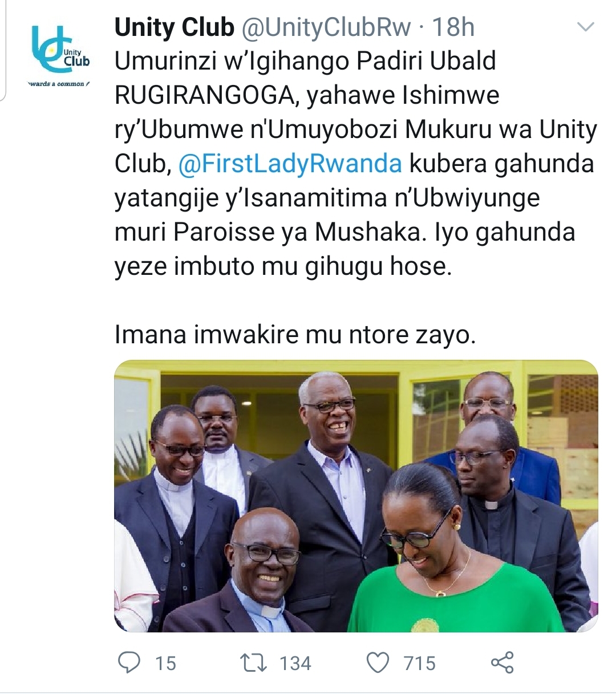Viewport: 616px width, 694px height.
Task: Open the attached group photo
Action: (356, 496)
